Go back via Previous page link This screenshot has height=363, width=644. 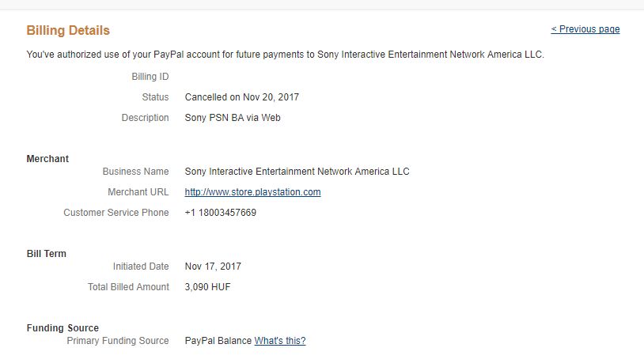pos(585,29)
